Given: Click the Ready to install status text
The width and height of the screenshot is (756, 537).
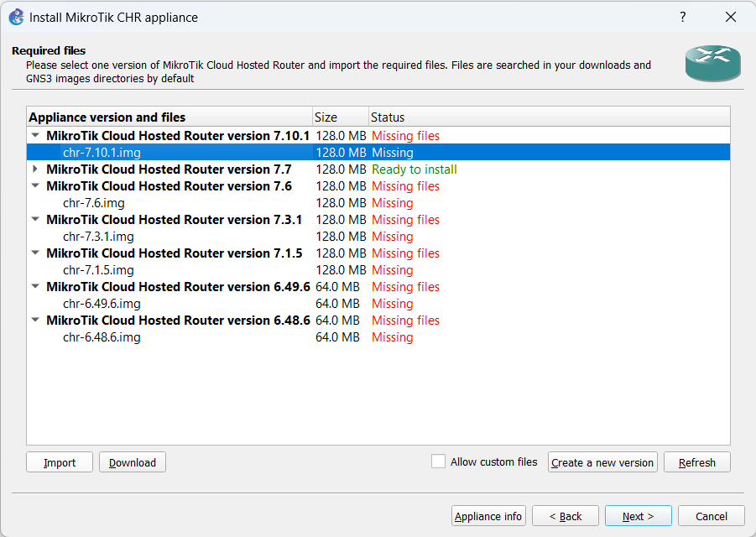Looking at the screenshot, I should [414, 169].
